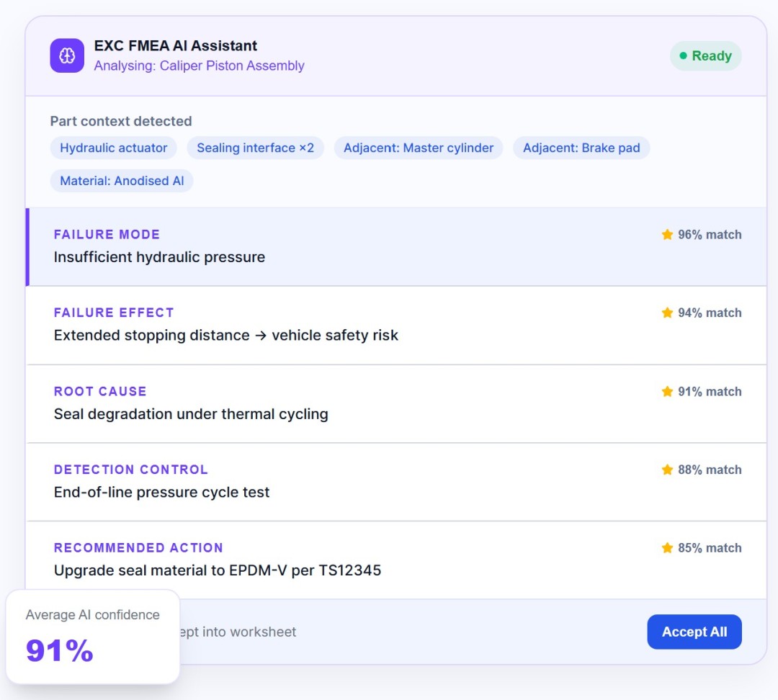The image size is (778, 700).
Task: Click the EXC FMEA AI Assistant title
Action: point(176,45)
